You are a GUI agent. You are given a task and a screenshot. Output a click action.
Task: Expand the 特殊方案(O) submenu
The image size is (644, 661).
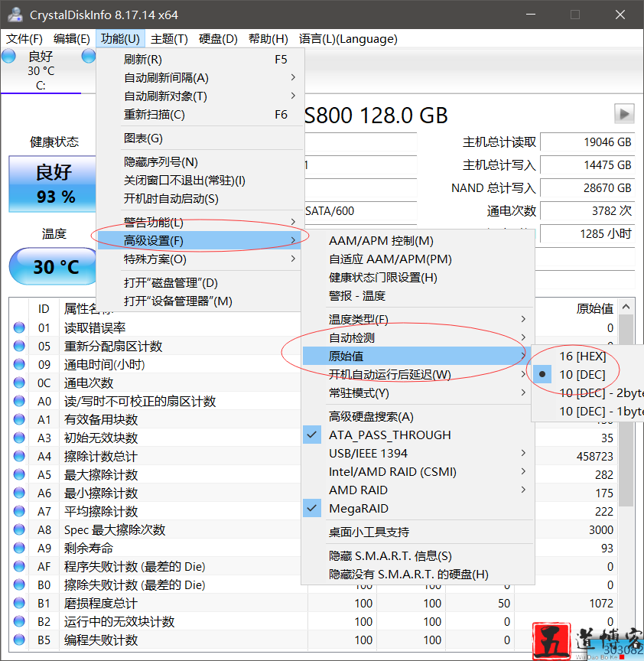pyautogui.click(x=200, y=259)
